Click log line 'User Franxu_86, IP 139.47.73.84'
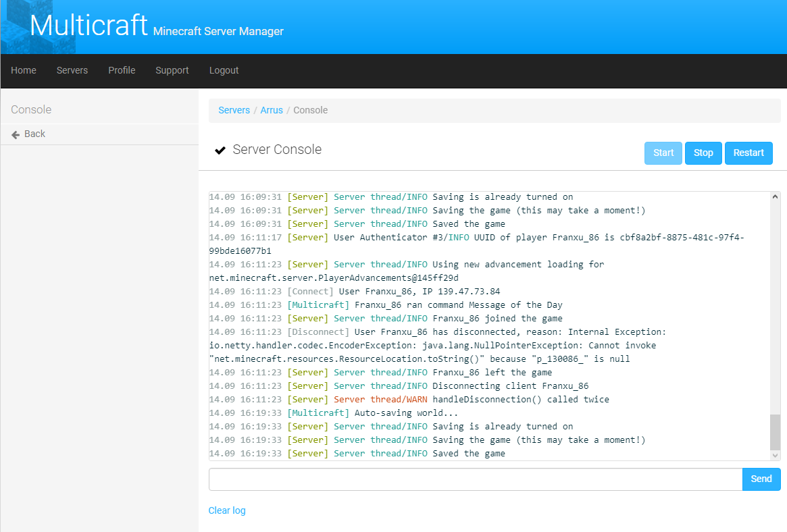787x532 pixels. pyautogui.click(x=355, y=292)
